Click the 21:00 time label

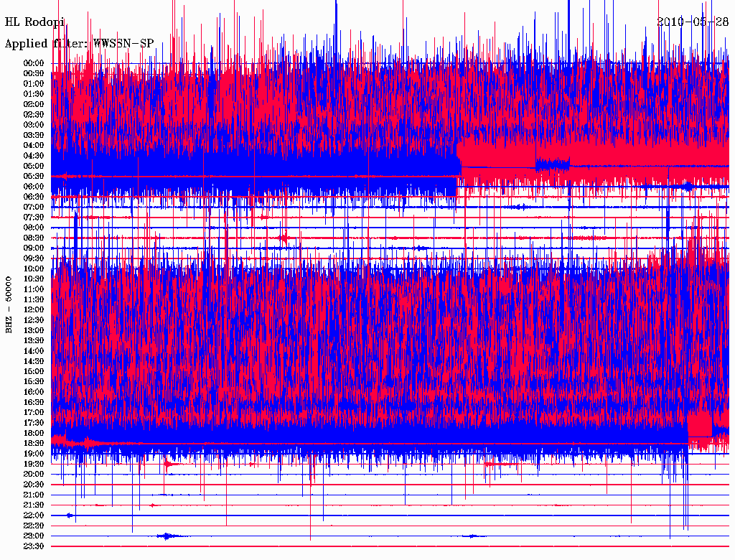click(34, 495)
